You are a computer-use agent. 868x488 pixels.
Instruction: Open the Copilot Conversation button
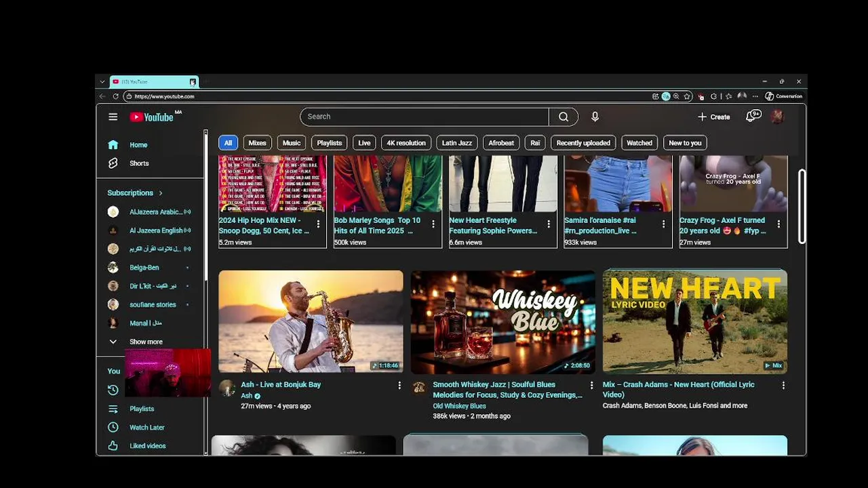[x=784, y=96]
